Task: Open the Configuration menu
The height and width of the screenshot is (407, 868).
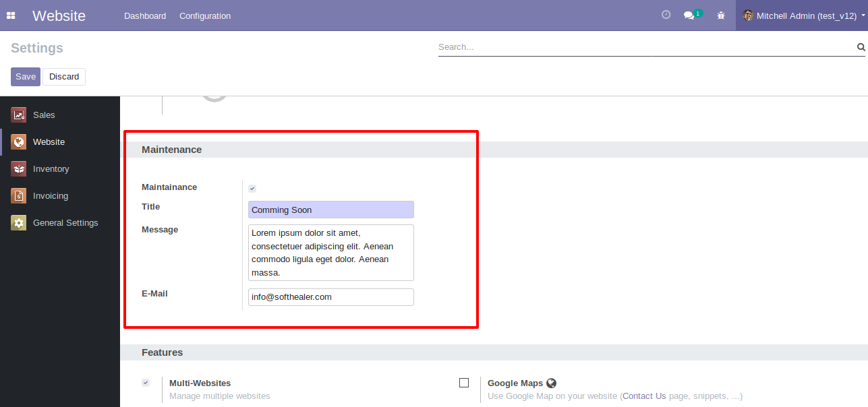Action: [205, 15]
